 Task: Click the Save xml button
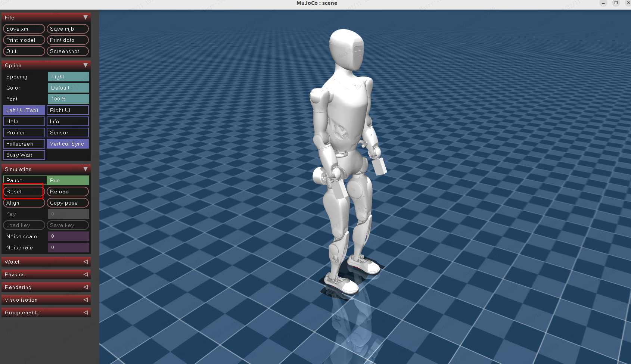tap(24, 29)
